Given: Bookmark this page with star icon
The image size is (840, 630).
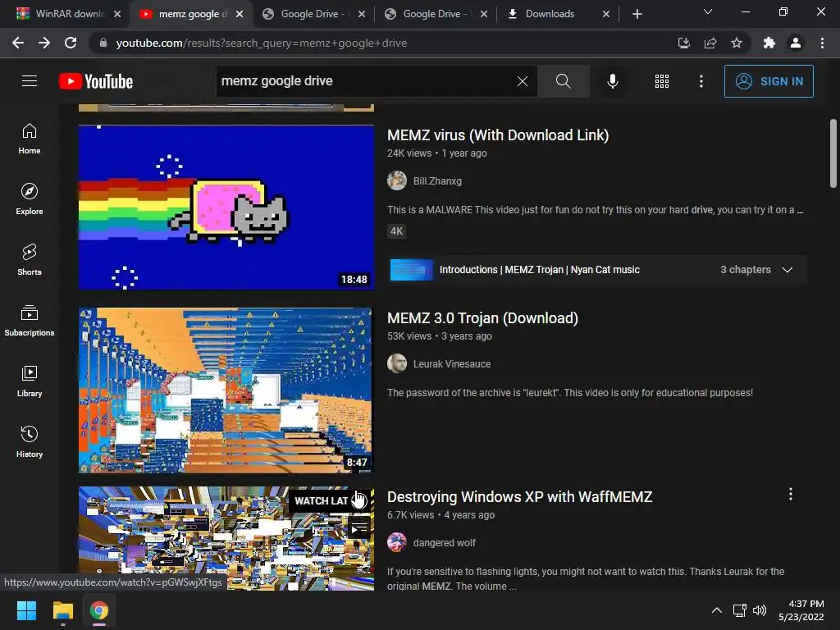Looking at the screenshot, I should pyautogui.click(x=737, y=43).
